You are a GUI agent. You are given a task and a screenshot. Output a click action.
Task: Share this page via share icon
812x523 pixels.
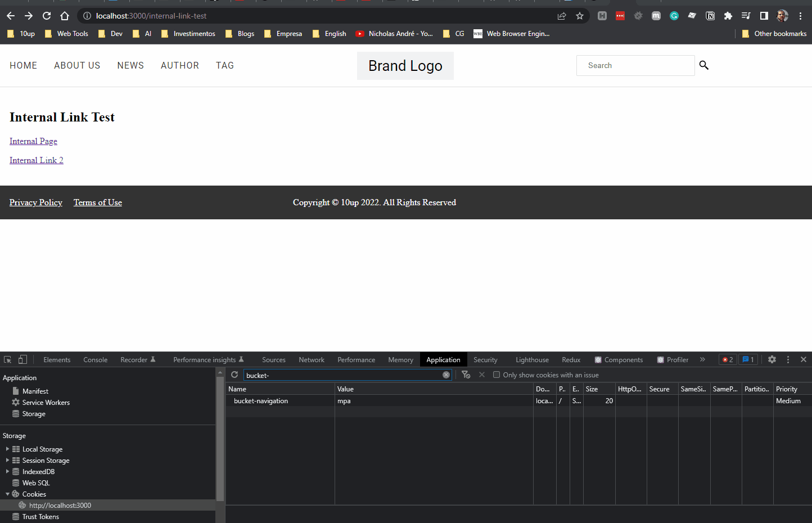(562, 16)
